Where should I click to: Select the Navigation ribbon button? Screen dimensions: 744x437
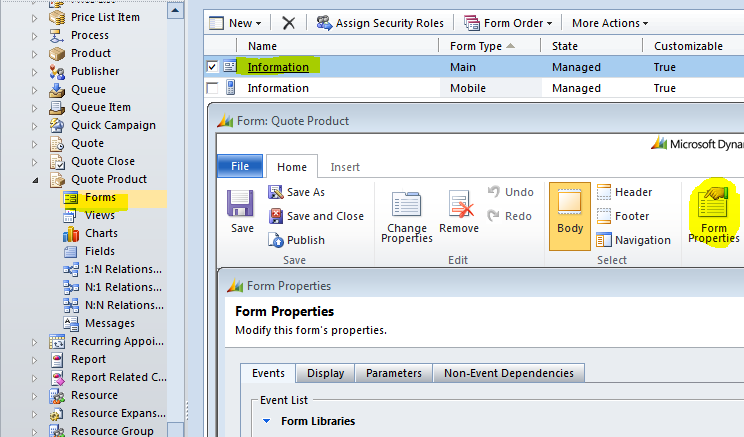[x=633, y=240]
